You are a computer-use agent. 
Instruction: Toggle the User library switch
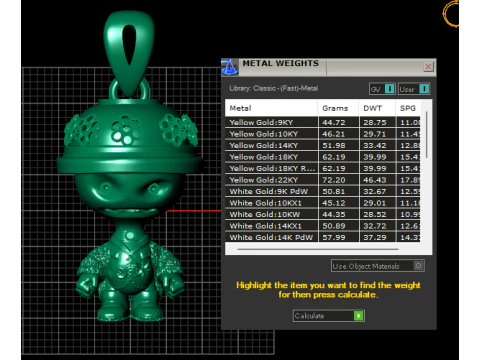pos(413,89)
